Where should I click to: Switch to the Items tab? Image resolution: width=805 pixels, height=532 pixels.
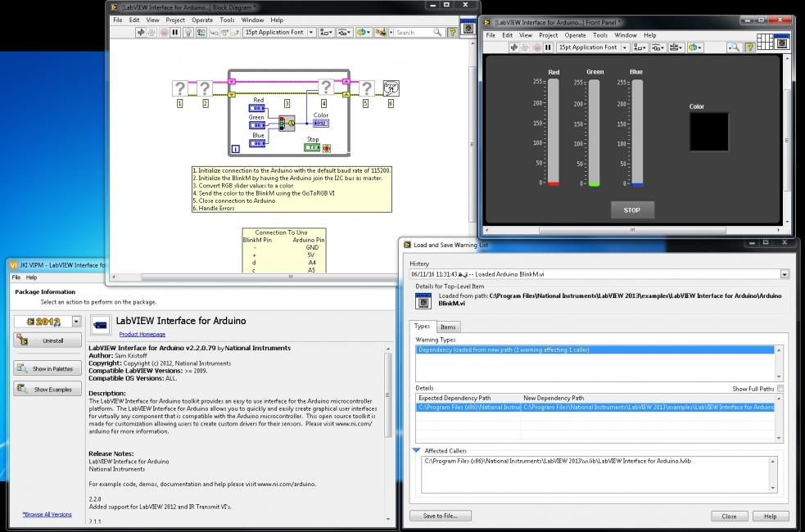(449, 327)
